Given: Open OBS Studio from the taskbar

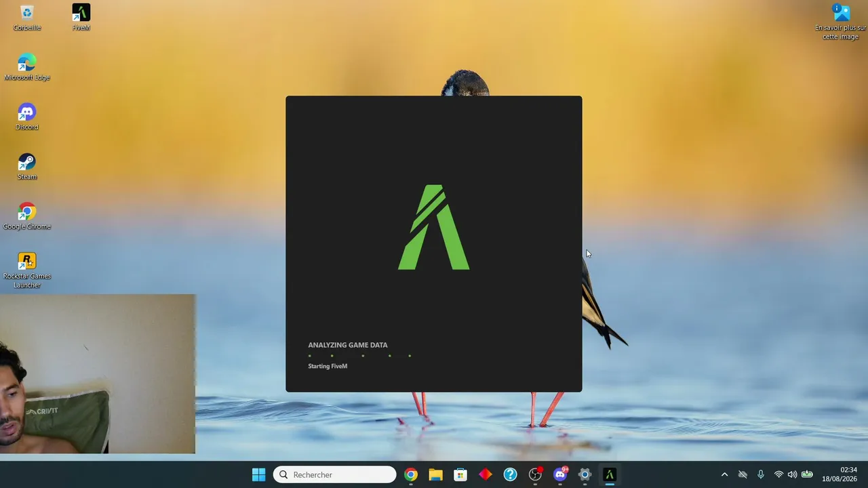Looking at the screenshot, I should point(535,474).
